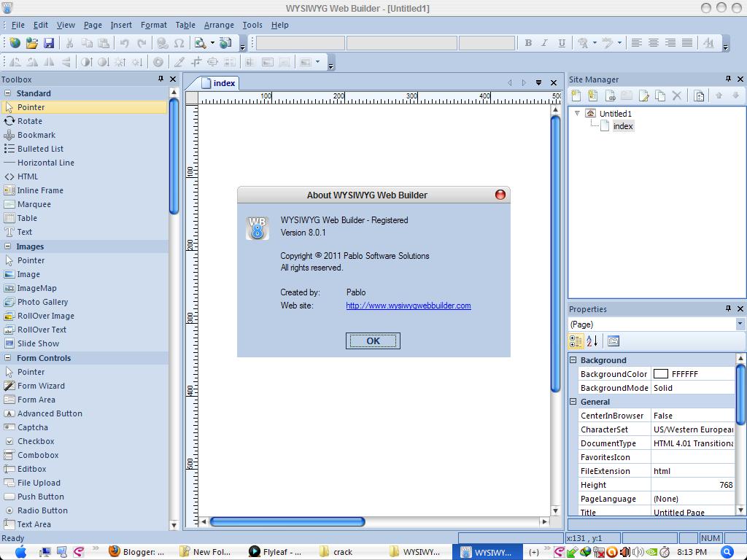Image resolution: width=747 pixels, height=560 pixels.
Task: Collapse the Untitled1 tree node
Action: [x=577, y=113]
